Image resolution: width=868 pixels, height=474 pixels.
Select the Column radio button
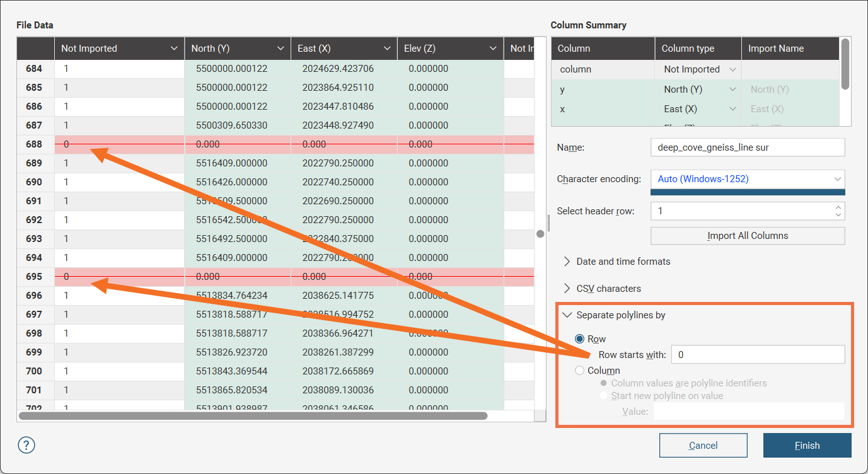point(580,371)
